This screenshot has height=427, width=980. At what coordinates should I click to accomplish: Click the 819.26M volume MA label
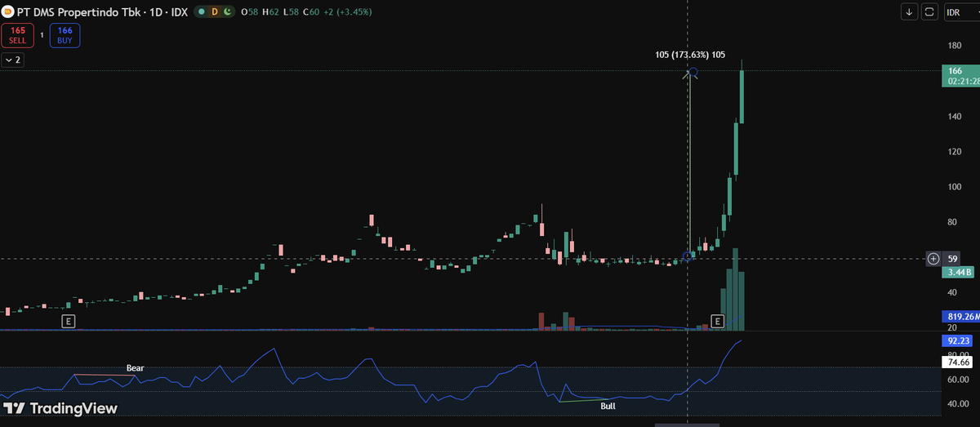960,316
